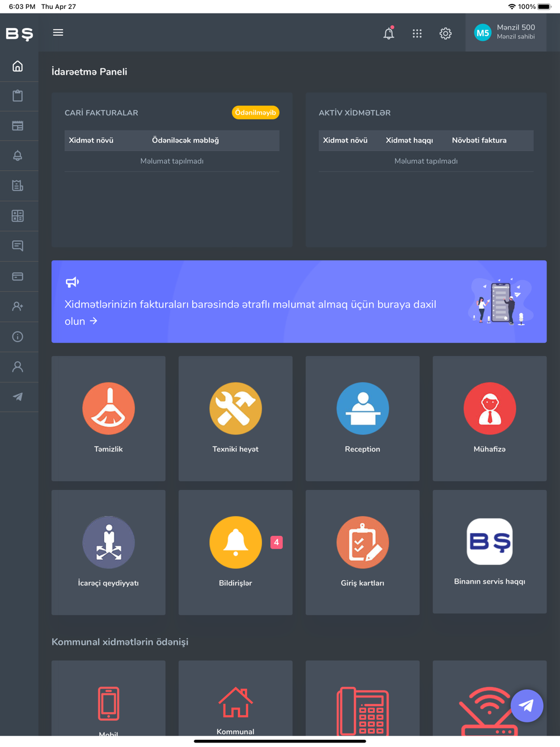Click the Wi-Fi status icon
The image size is (560, 747).
pos(512,7)
